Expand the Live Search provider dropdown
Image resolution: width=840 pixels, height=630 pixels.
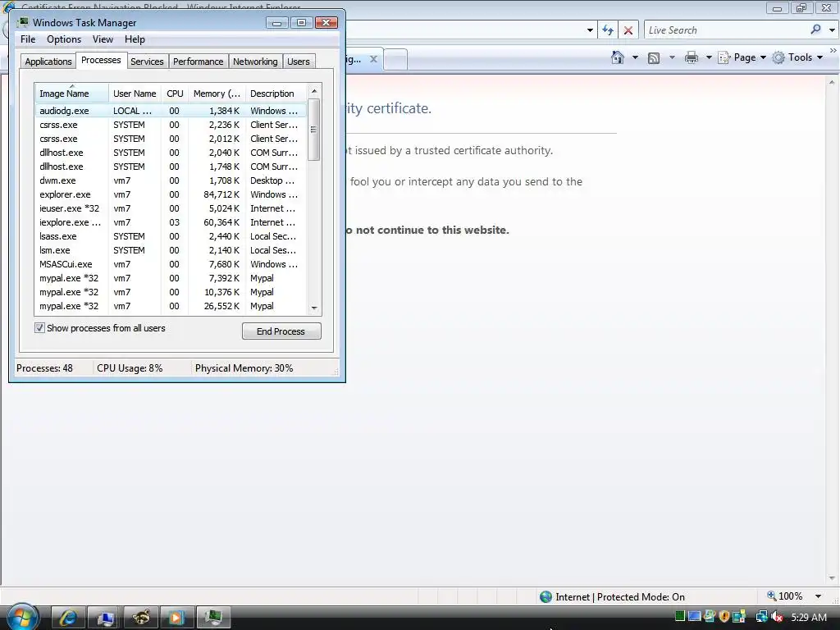tap(832, 30)
